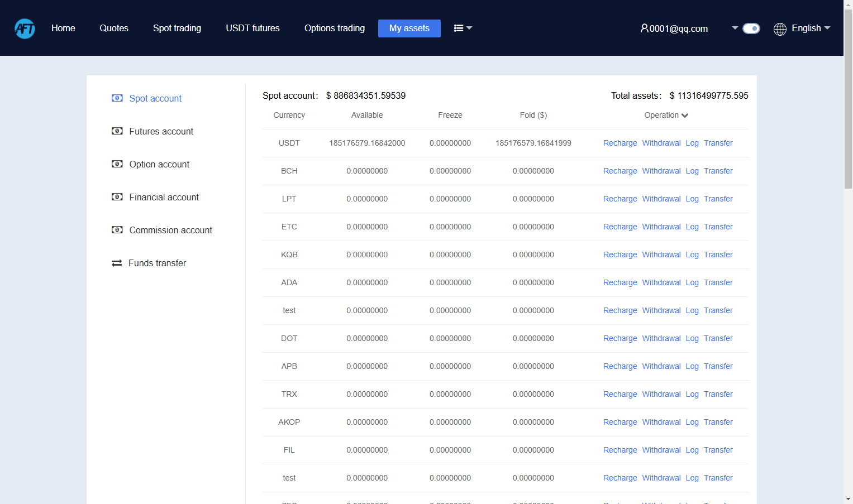
Task: Click the globe language icon
Action: [x=780, y=29]
